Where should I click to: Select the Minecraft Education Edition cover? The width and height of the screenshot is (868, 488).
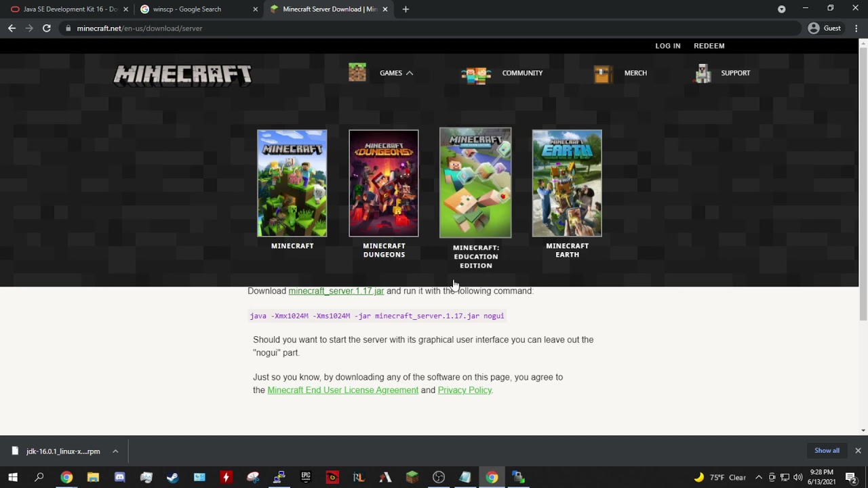point(475,183)
